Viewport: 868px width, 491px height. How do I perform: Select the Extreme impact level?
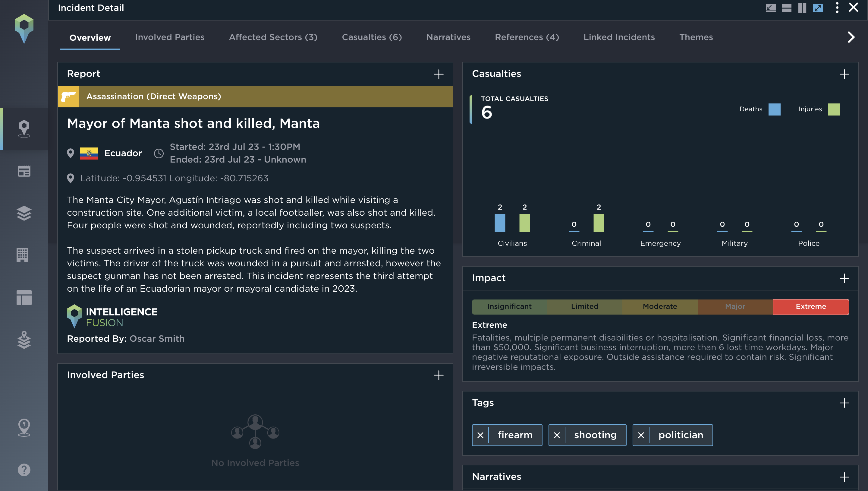[811, 306]
